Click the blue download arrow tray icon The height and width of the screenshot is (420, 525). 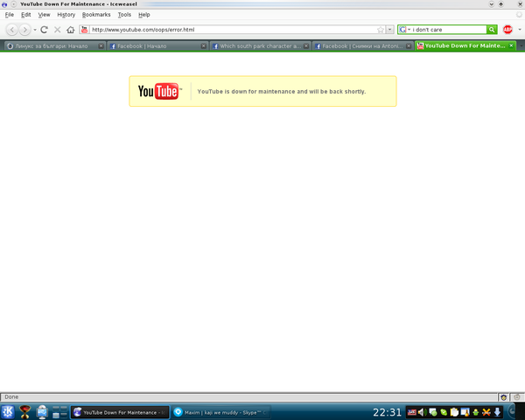coord(497,412)
